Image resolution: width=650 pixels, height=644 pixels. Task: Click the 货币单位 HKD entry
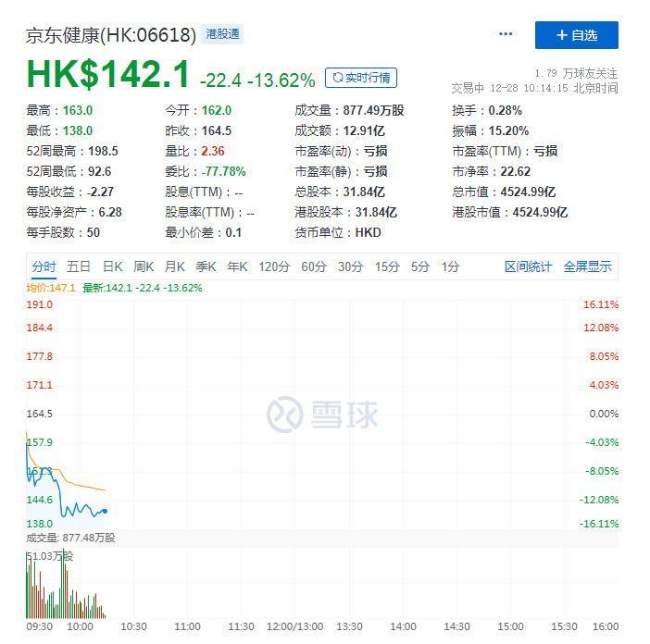(x=338, y=232)
